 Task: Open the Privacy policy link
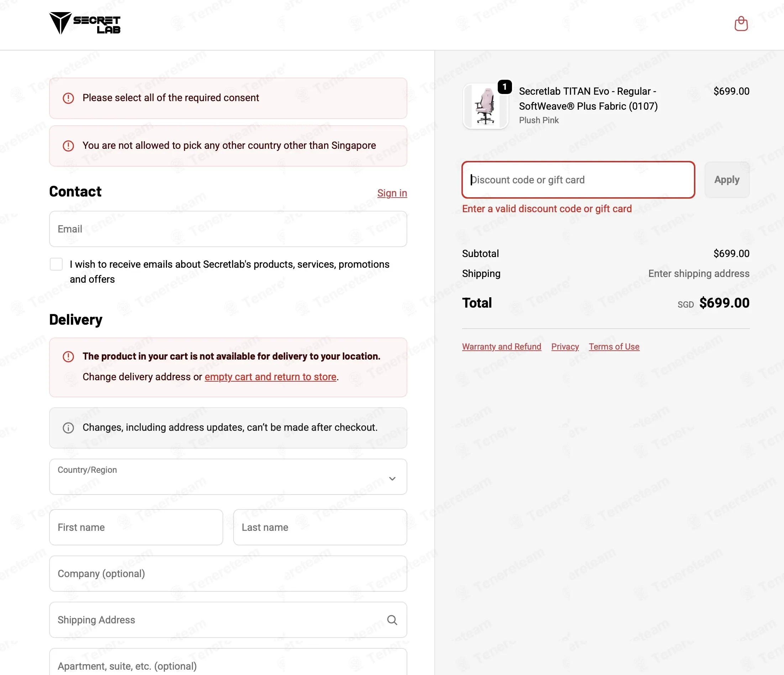click(565, 347)
